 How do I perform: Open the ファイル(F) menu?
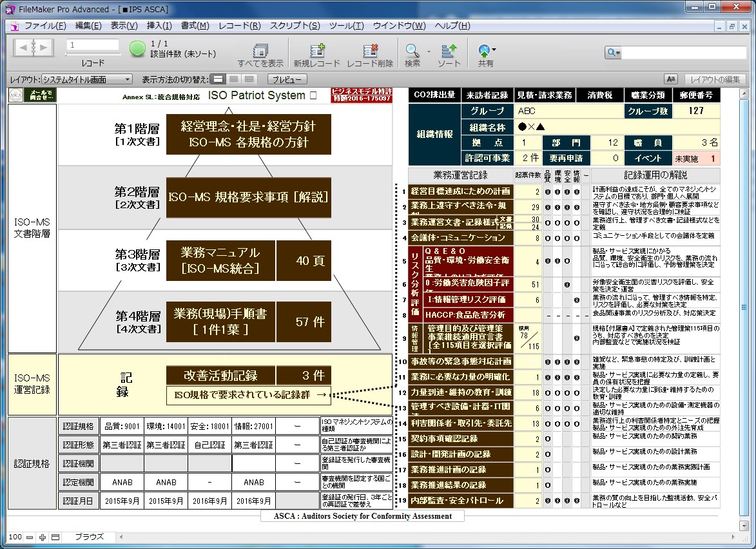(45, 26)
